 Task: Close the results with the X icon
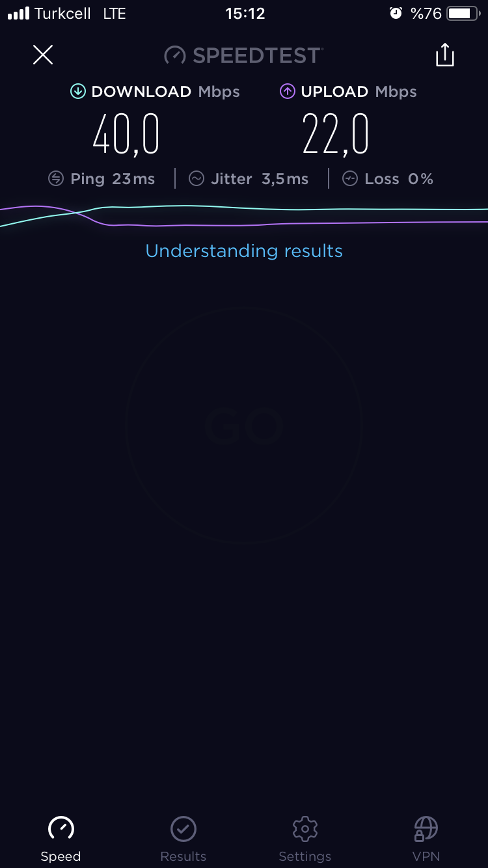(43, 55)
